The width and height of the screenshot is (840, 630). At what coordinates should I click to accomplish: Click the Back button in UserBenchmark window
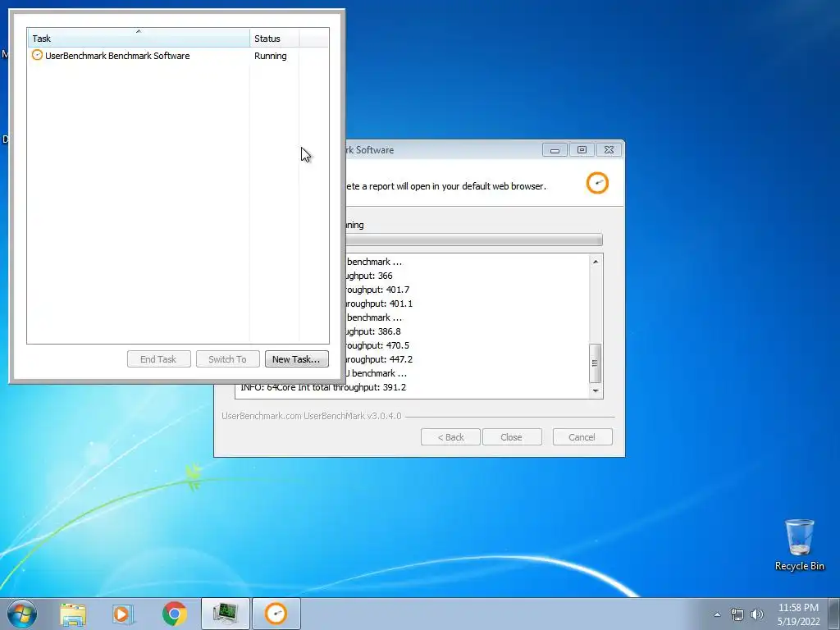(x=450, y=437)
